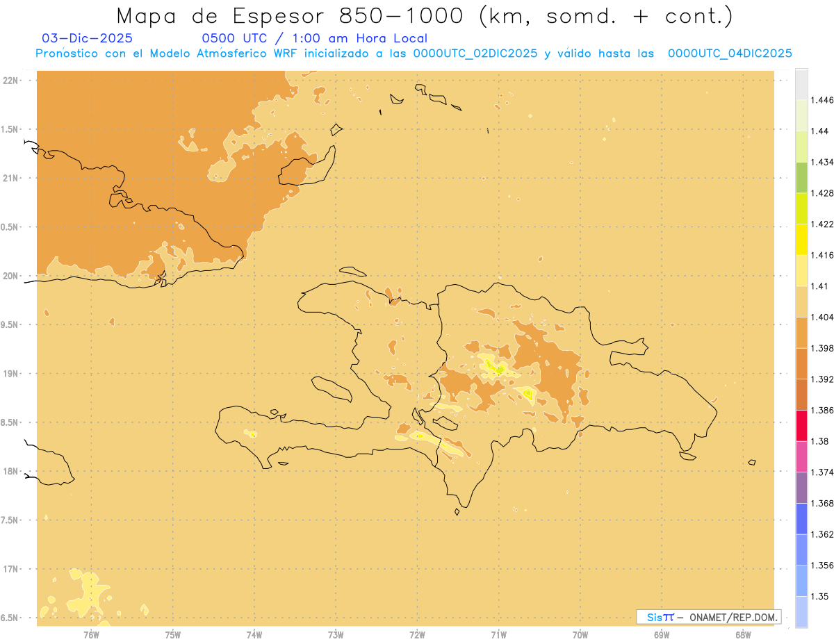Click the longitude label 73W

[x=336, y=634]
